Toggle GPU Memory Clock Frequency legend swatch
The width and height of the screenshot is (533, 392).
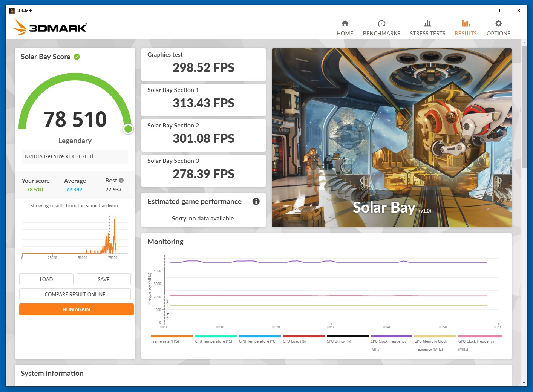tap(435, 336)
